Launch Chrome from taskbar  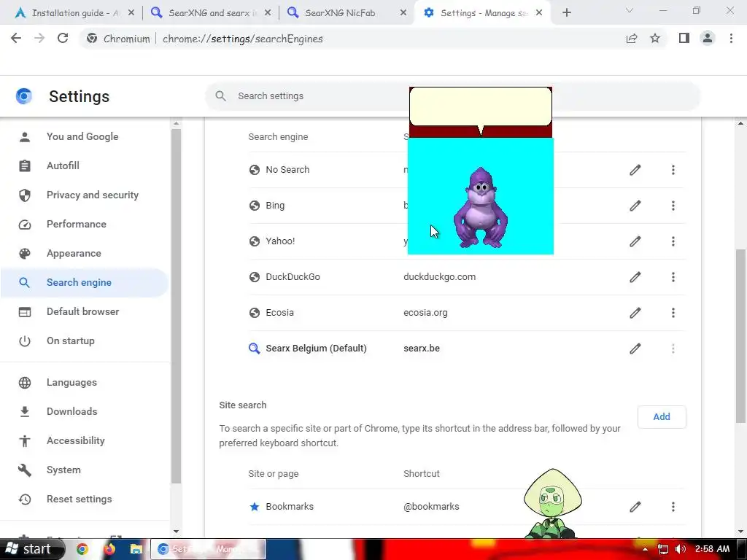82,549
